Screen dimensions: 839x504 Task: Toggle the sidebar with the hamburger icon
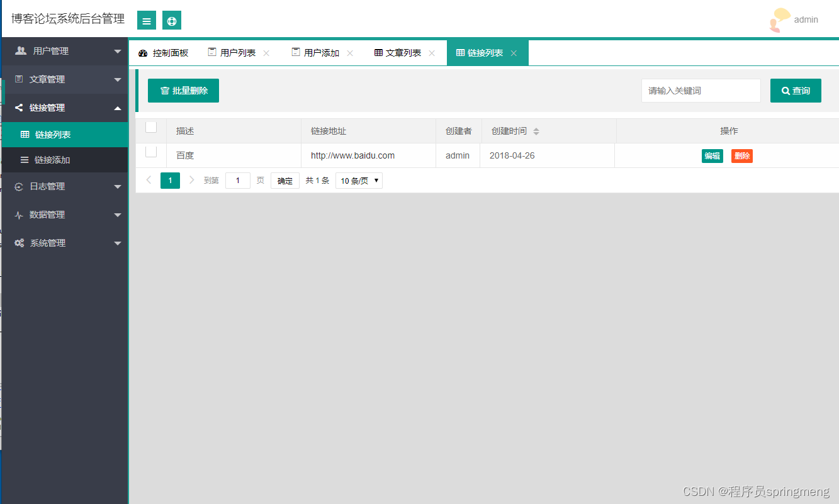click(147, 20)
